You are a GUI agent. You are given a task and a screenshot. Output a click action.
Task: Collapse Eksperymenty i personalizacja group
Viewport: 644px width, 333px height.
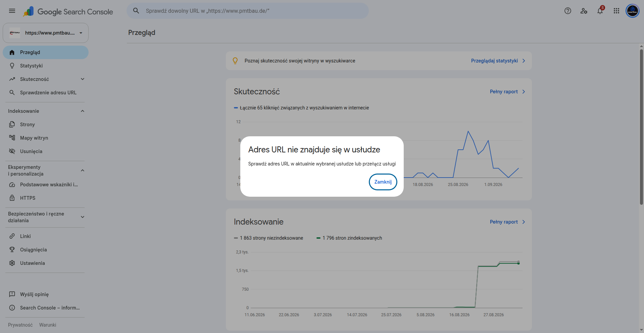83,170
